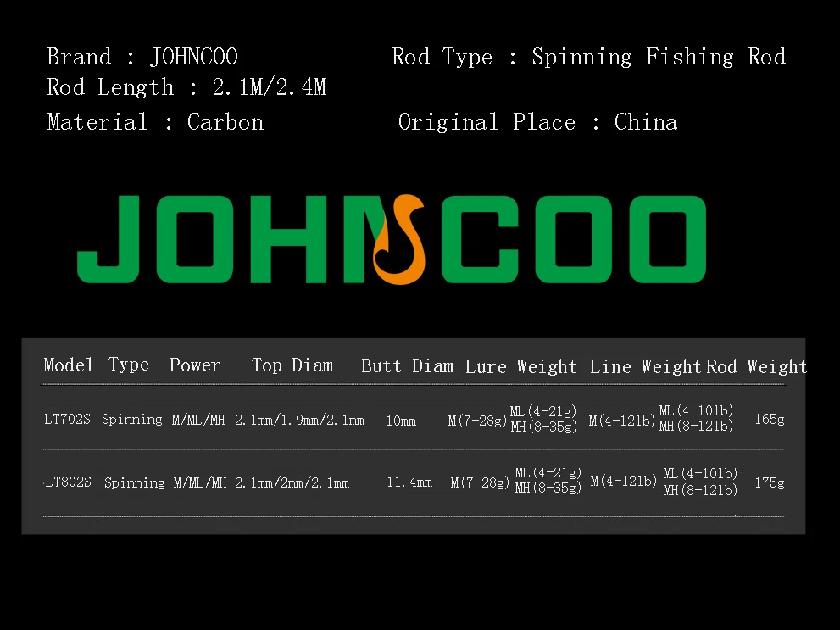Image resolution: width=840 pixels, height=630 pixels.
Task: Click the 'Lure Weight' column header
Action: point(520,367)
